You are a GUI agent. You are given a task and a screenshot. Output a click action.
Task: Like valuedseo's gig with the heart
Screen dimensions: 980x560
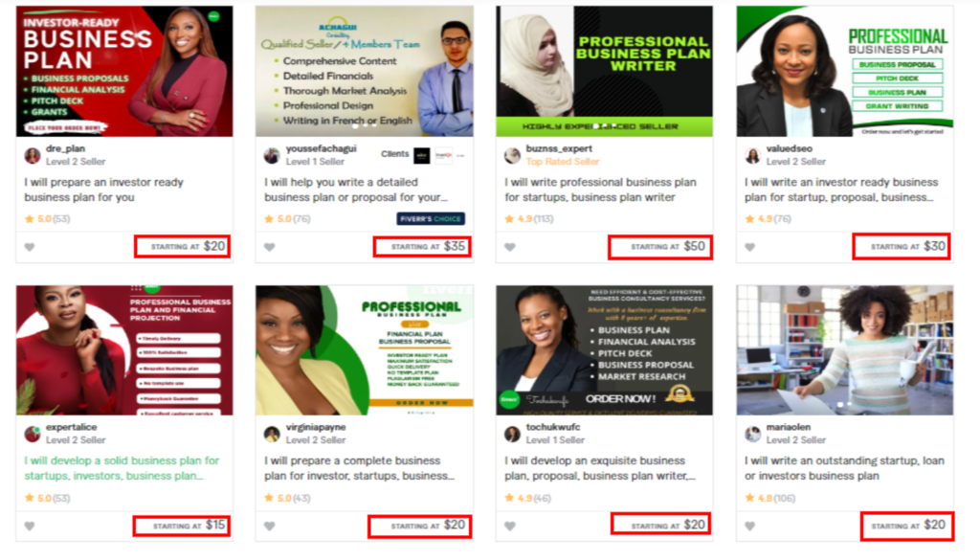(x=750, y=247)
